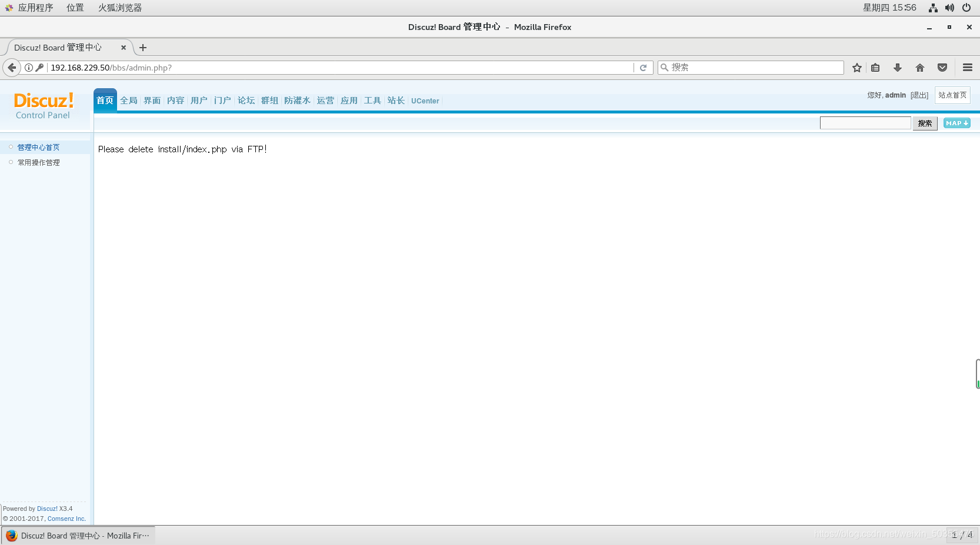This screenshot has height=545, width=980.
Task: Switch to the 运营 tab
Action: [326, 101]
